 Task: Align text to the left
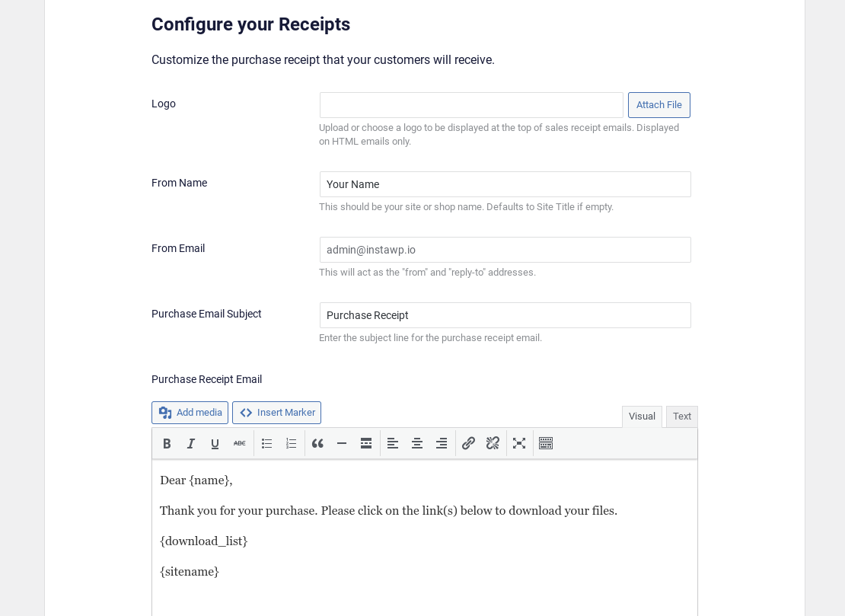[x=393, y=443]
